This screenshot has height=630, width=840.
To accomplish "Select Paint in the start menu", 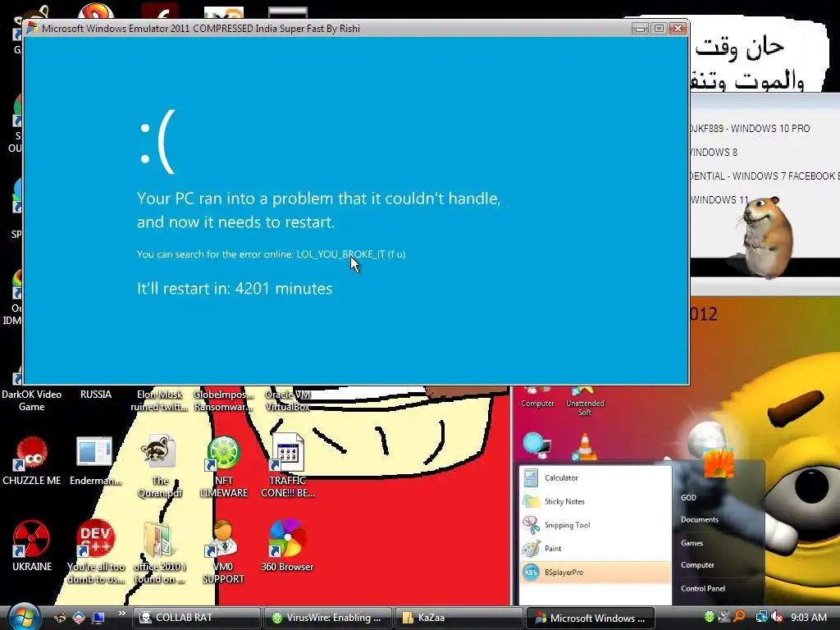I will coord(596,549).
